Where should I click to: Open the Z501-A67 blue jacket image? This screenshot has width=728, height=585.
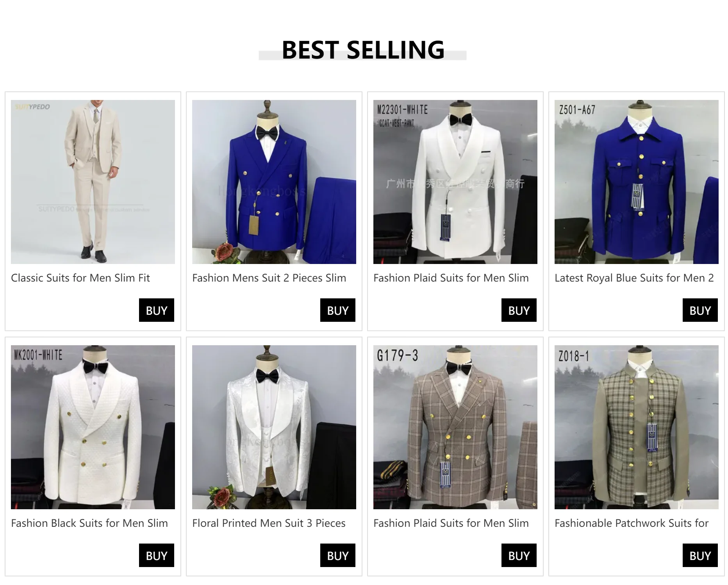(x=637, y=182)
